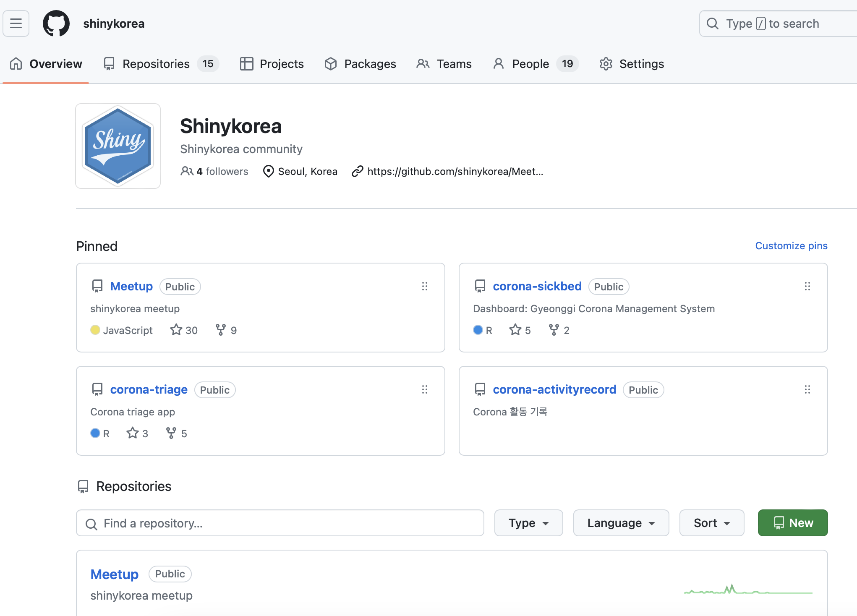
Task: Open the corona-sickbed repository link
Action: [537, 286]
